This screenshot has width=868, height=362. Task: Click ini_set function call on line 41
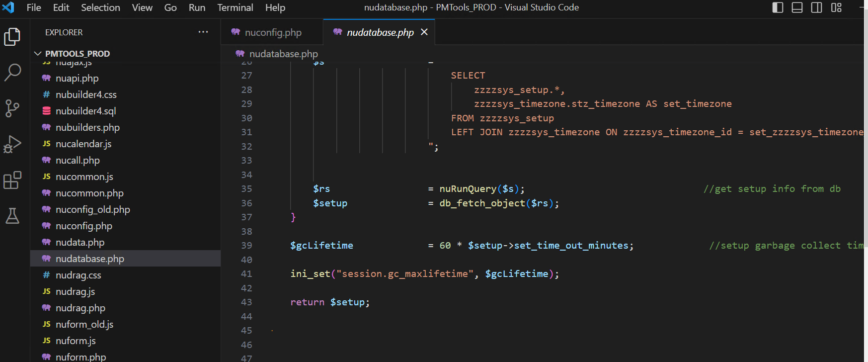310,274
